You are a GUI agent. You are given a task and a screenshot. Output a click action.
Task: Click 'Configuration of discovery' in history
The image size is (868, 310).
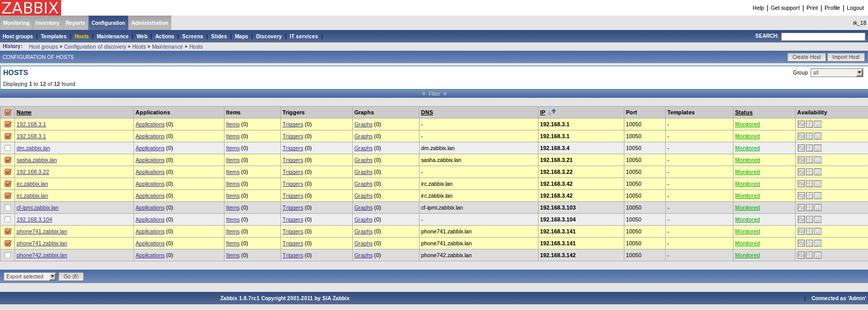tap(95, 47)
